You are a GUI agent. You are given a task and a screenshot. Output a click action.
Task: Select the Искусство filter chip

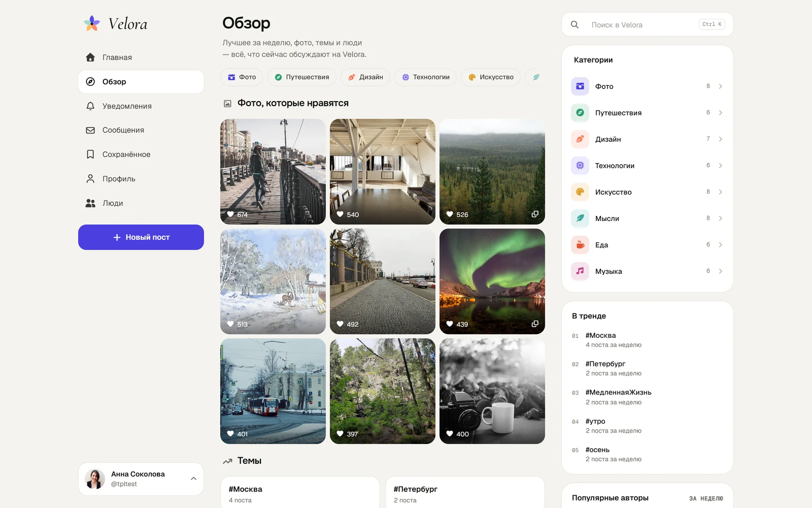491,77
